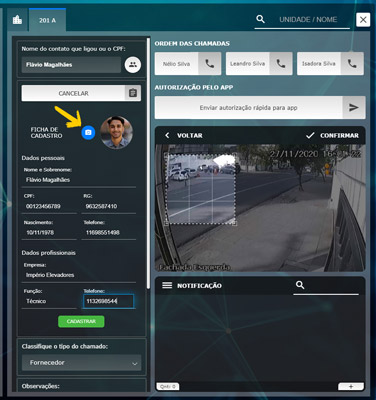The width and height of the screenshot is (376, 400).
Task: Call Isadora Silva using the phone icon
Action: tap(352, 63)
